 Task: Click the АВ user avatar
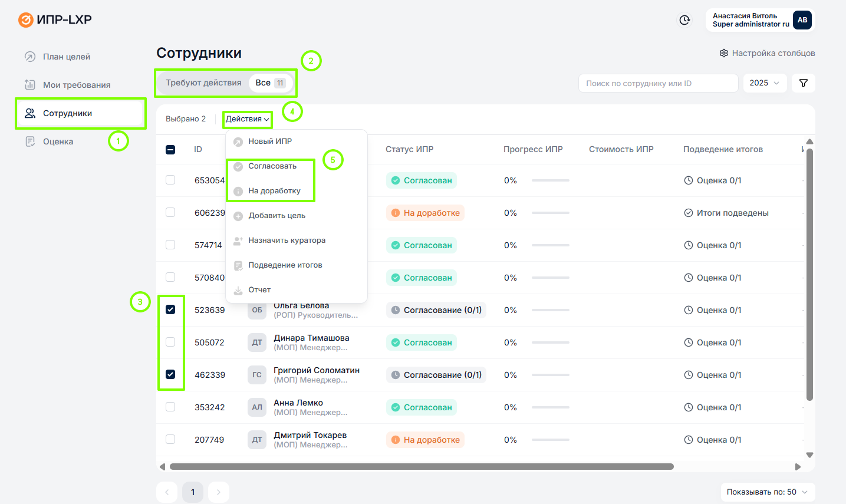tap(802, 20)
